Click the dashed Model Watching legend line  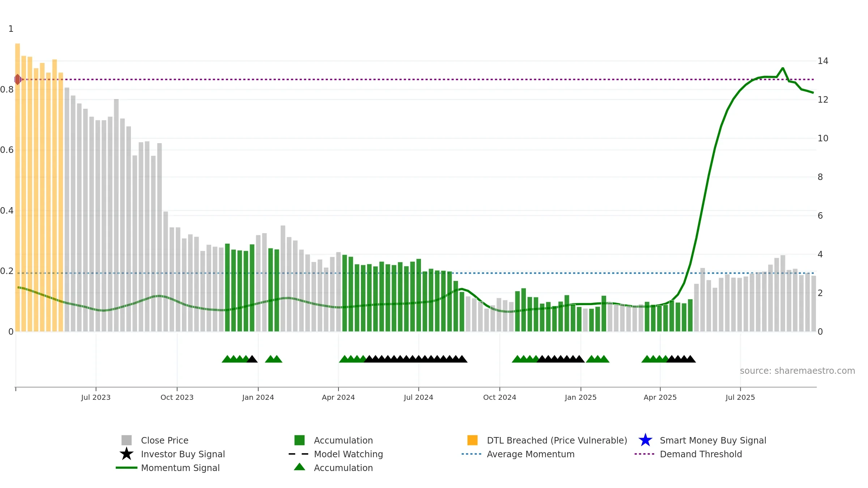click(299, 454)
